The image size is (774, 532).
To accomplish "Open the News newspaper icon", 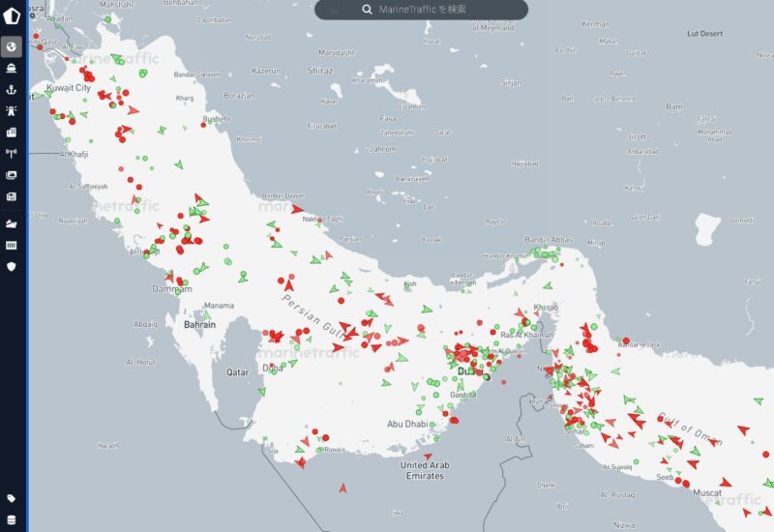I will click(13, 196).
